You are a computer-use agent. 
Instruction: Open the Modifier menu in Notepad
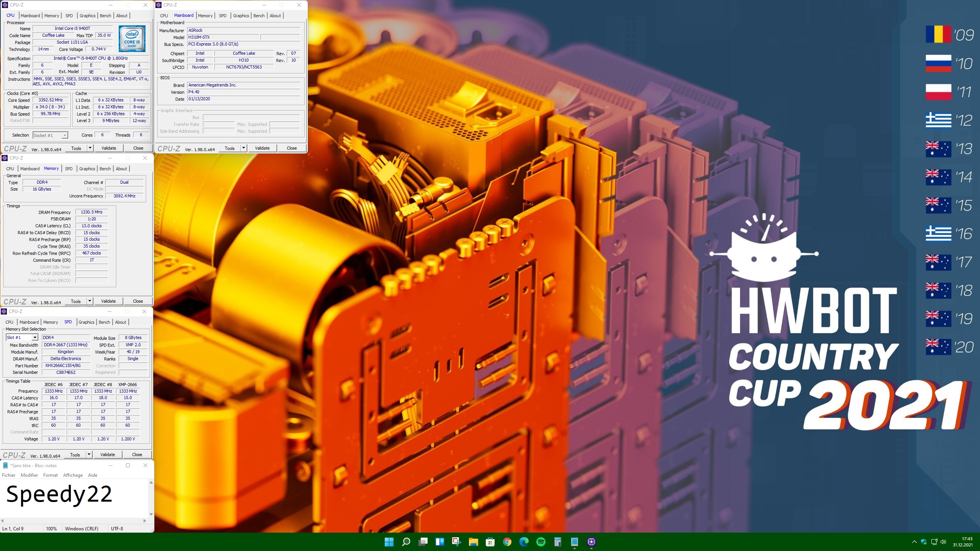[x=29, y=475]
